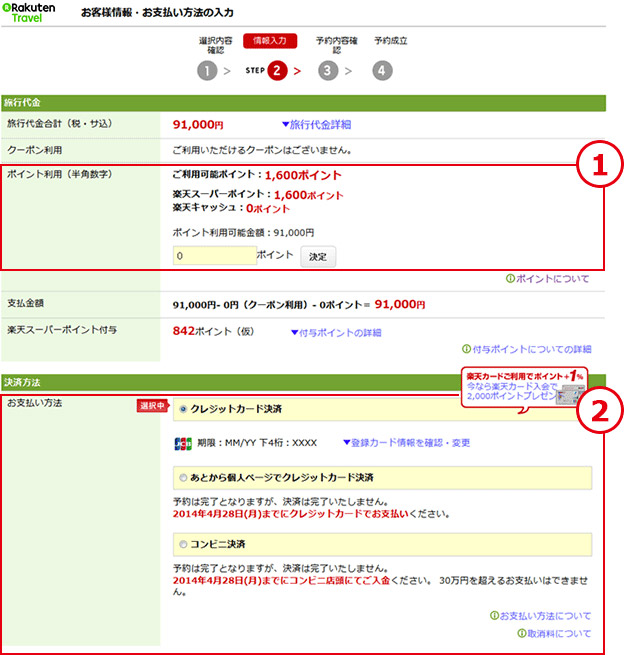
Task: Click the 予約内容確認 step label
Action: click(x=337, y=45)
